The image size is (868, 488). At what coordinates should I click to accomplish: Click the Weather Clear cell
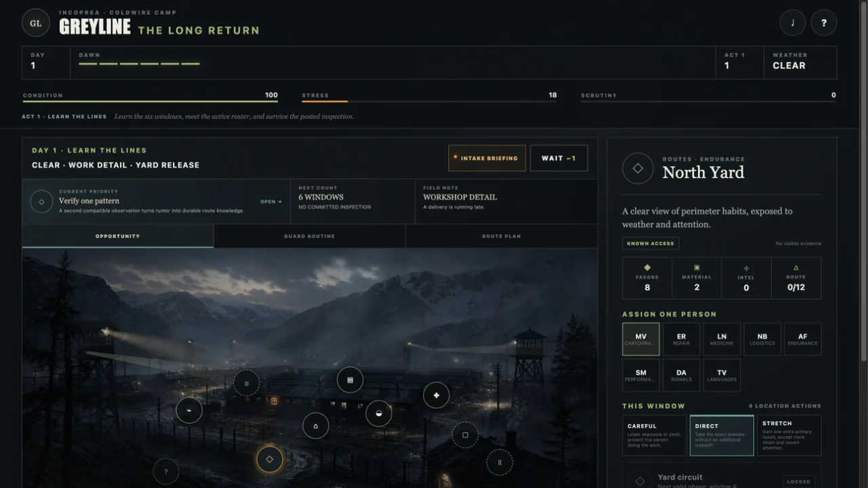(x=800, y=62)
